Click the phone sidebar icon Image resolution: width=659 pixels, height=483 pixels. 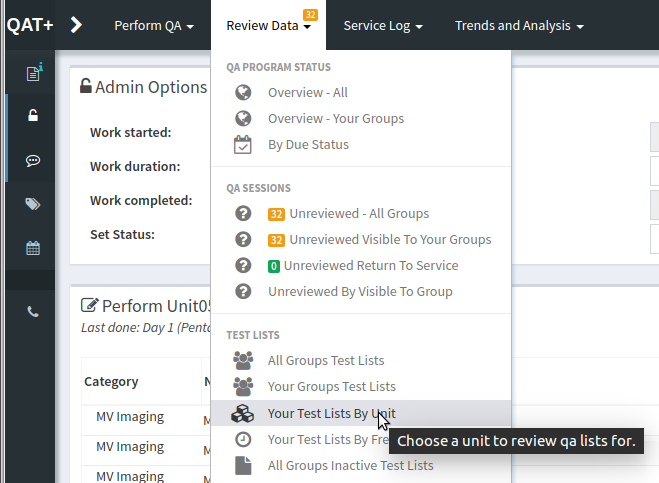33,311
